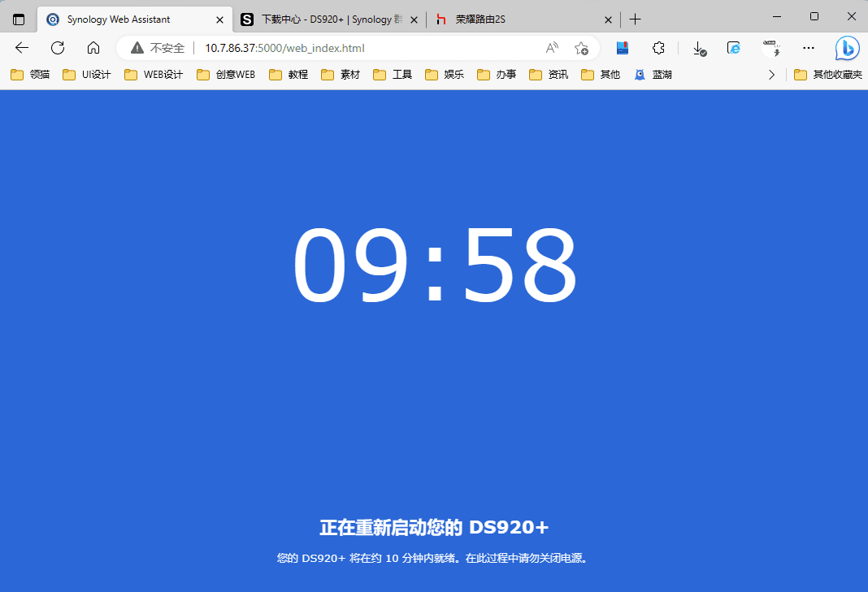Refresh the Synology Web Assistant page
The image size is (868, 592).
pyautogui.click(x=58, y=48)
